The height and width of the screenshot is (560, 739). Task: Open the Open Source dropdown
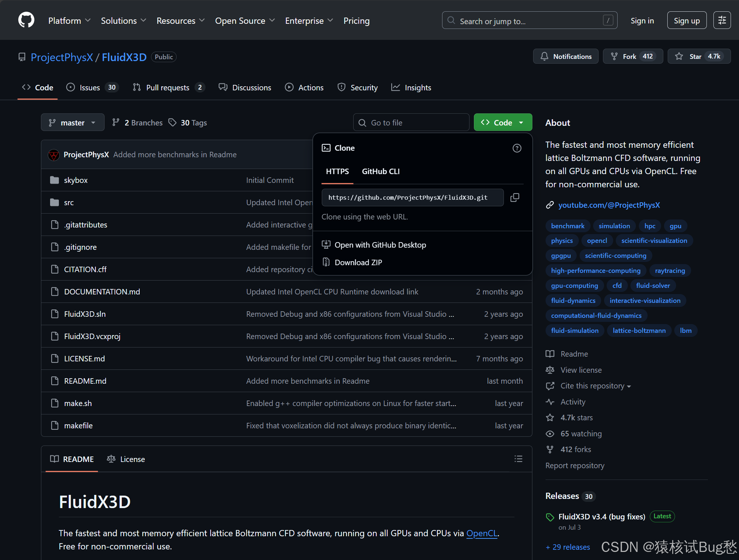pos(245,21)
